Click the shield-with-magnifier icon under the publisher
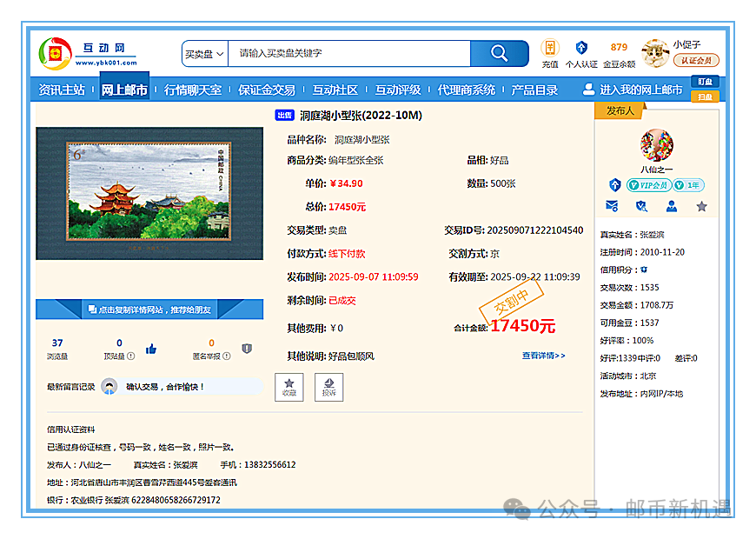This screenshot has width=756, height=539. point(641,207)
